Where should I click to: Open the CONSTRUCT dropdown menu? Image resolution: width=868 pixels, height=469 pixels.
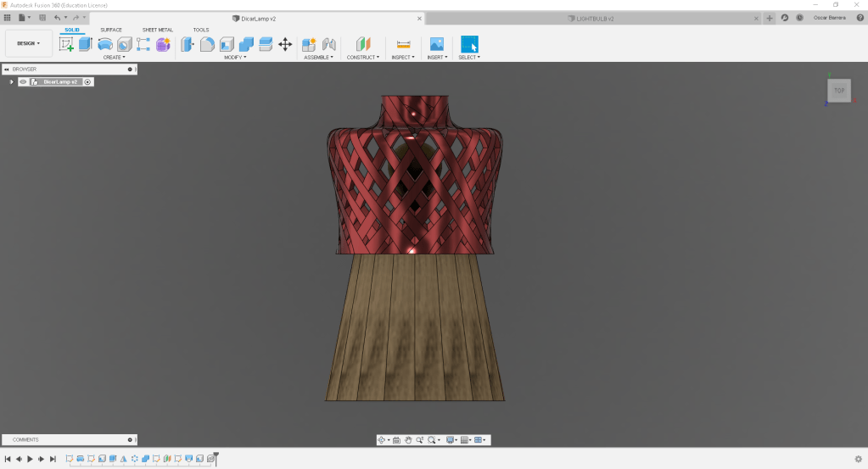363,58
